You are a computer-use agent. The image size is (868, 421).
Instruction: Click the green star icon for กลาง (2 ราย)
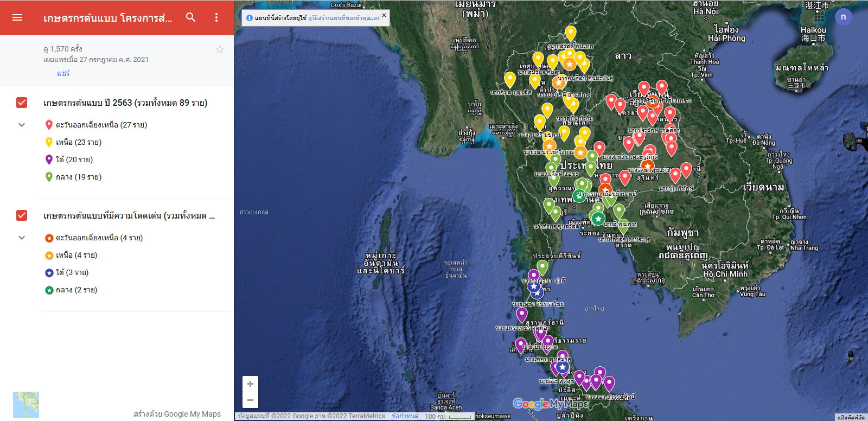pyautogui.click(x=49, y=290)
